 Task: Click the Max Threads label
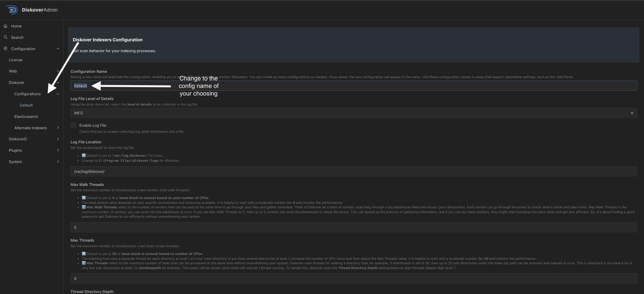tap(82, 240)
